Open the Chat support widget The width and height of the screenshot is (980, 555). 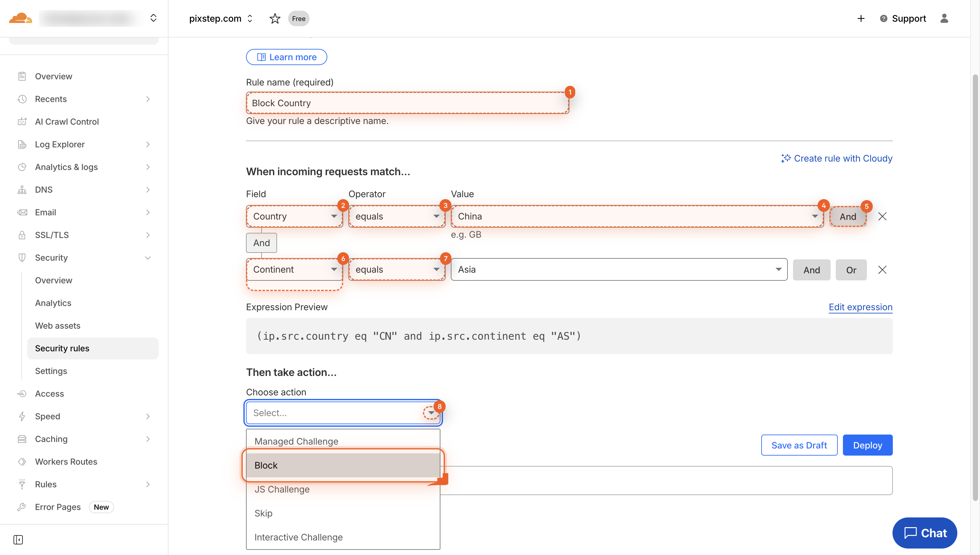point(924,533)
